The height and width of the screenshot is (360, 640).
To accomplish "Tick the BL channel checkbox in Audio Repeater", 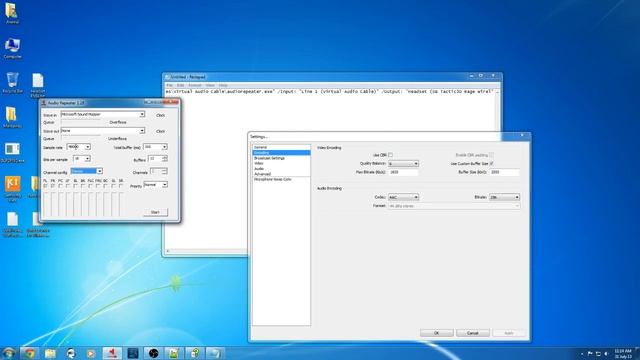I will click(x=76, y=186).
